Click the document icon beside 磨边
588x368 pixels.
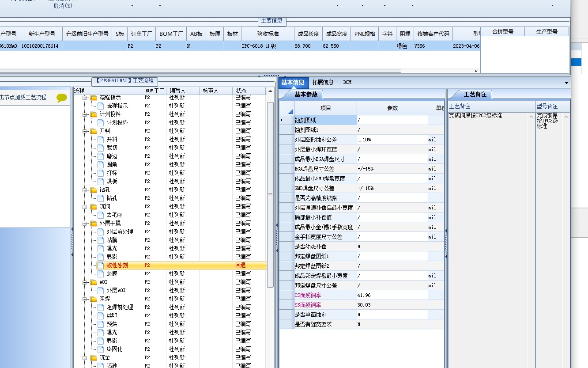101,156
